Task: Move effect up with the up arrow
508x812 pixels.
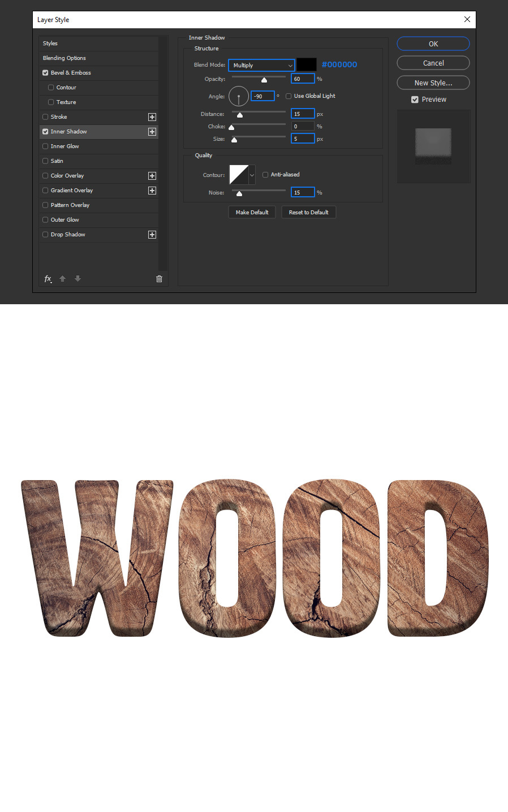Action: coord(63,279)
